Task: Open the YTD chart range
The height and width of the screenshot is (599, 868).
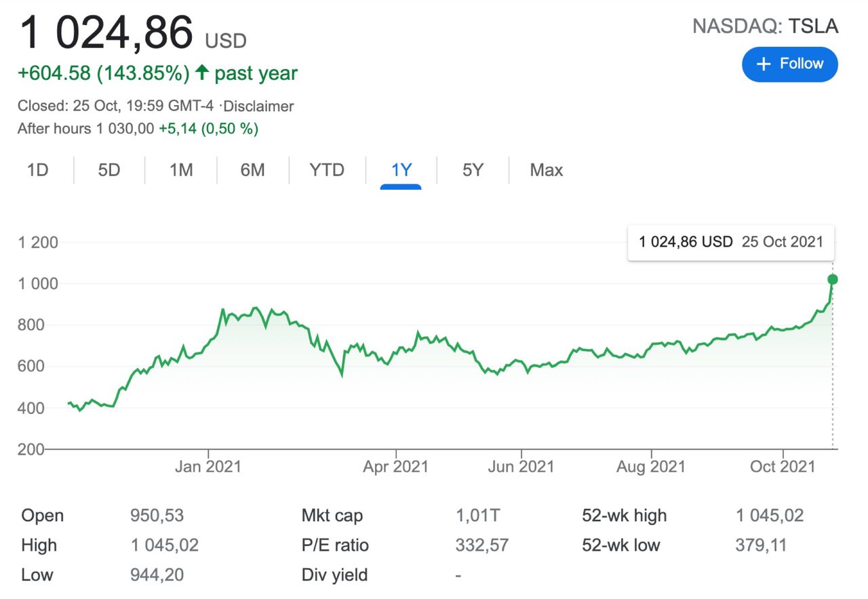Action: point(327,169)
